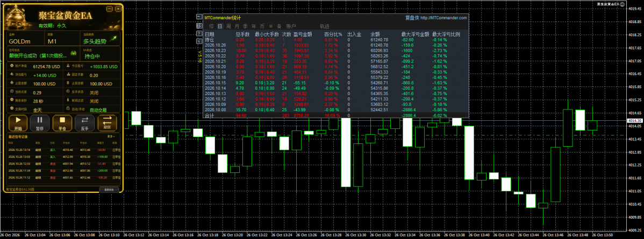Click the 反手 reverse-position button

(84, 122)
